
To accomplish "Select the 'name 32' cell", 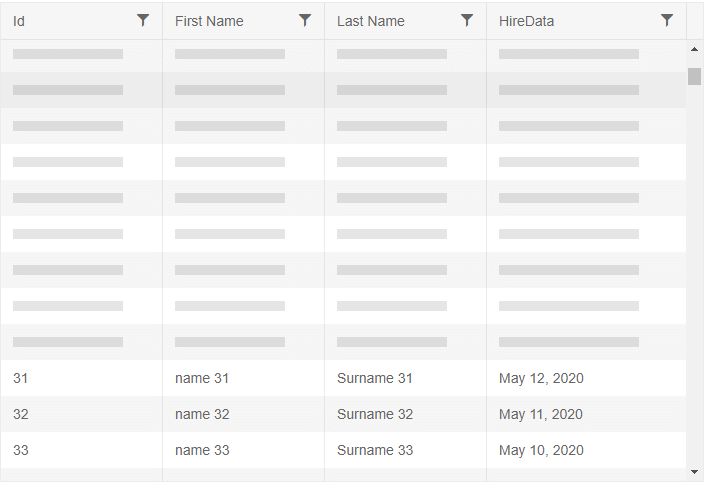I will pos(202,414).
